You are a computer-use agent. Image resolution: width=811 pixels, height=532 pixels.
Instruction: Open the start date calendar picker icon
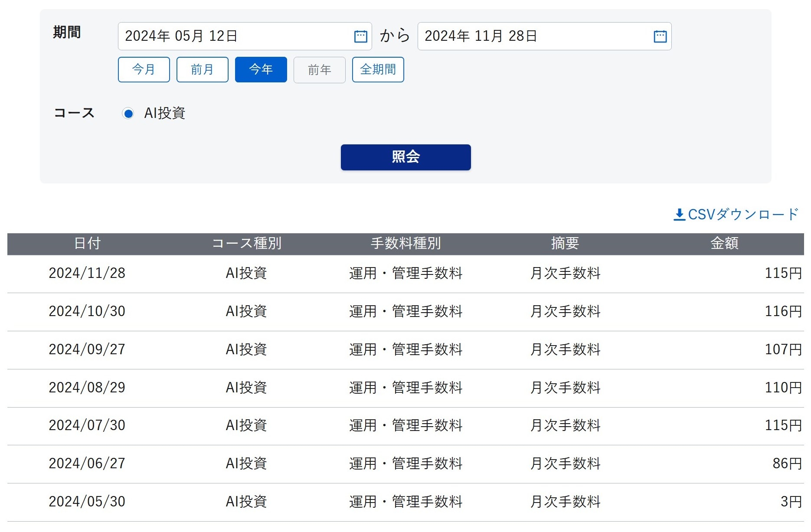(x=360, y=36)
